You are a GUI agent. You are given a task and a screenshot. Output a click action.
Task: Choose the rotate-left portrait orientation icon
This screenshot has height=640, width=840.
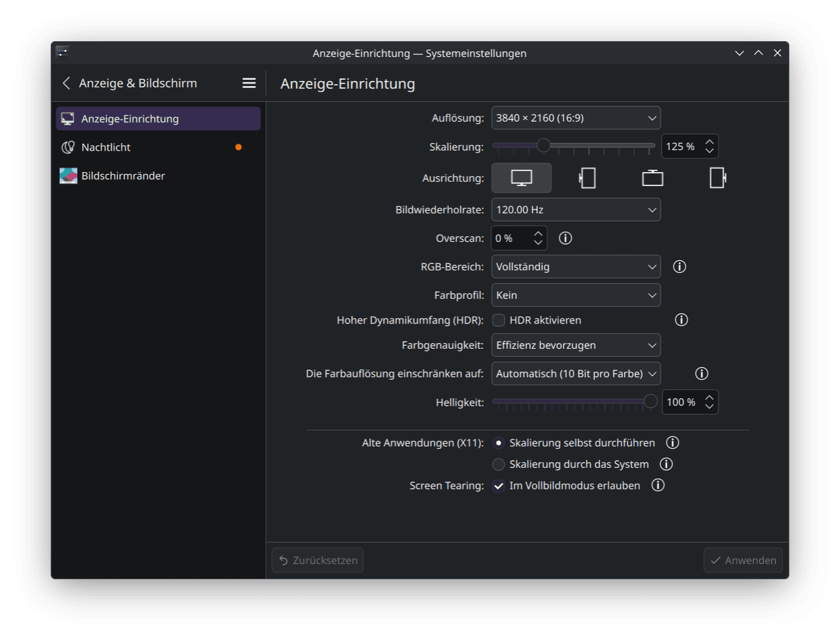pyautogui.click(x=587, y=178)
